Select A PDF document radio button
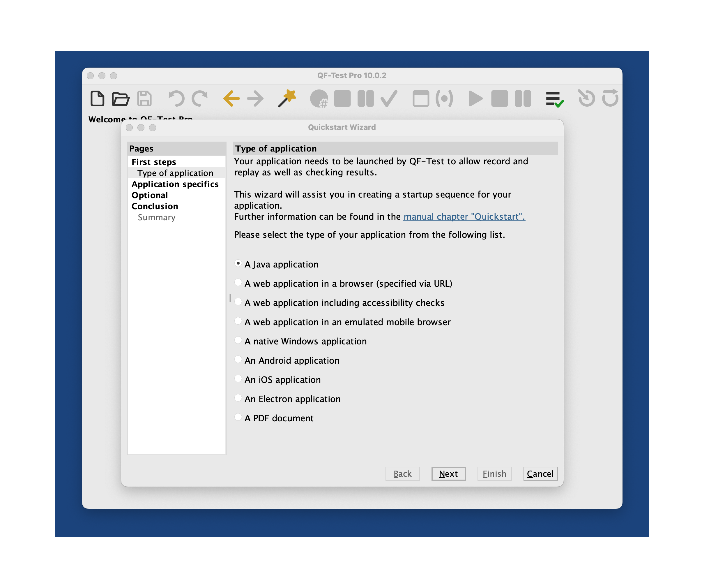This screenshot has width=702, height=588. 238,417
